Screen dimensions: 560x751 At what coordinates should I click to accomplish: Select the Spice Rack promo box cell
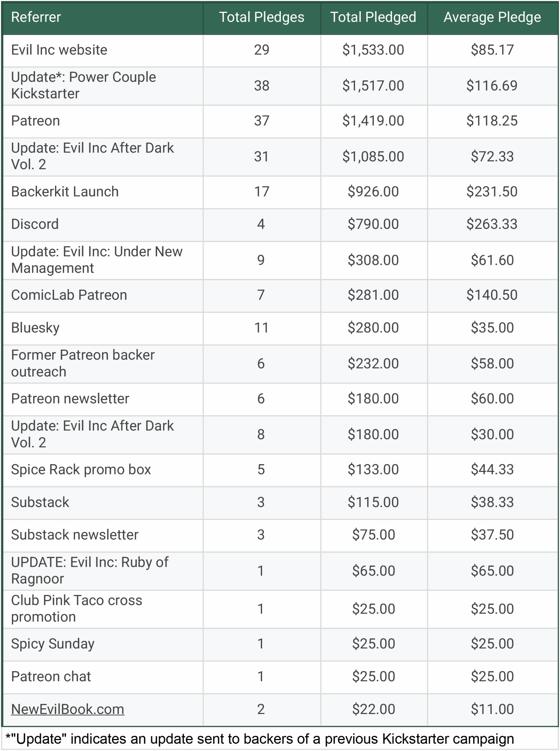click(81, 469)
